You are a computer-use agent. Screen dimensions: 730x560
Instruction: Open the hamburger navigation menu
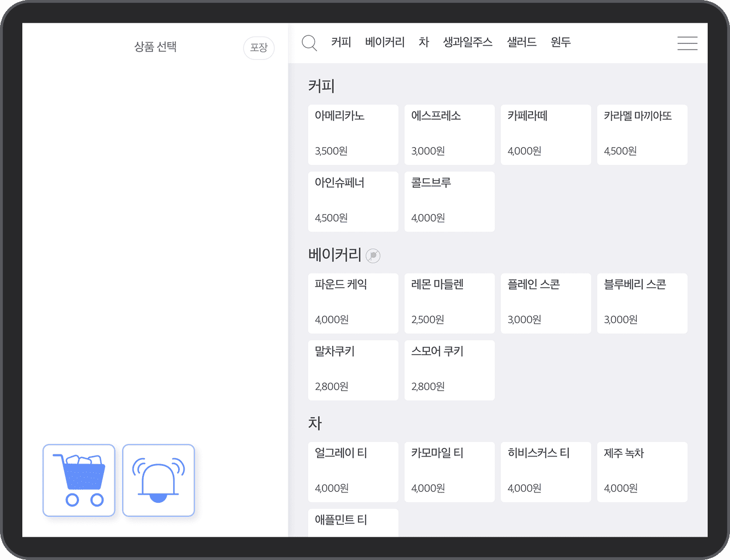coord(688,44)
